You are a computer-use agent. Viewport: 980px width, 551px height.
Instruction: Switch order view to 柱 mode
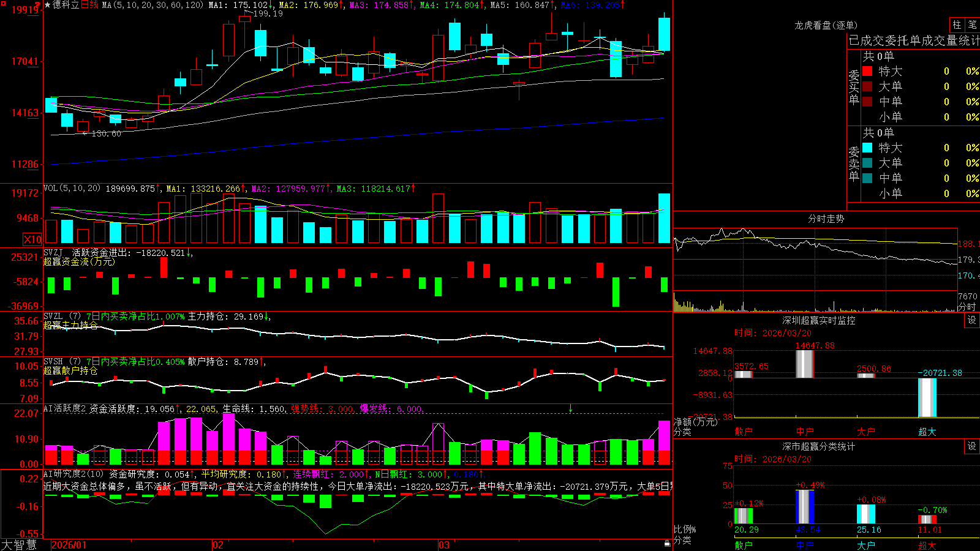957,25
